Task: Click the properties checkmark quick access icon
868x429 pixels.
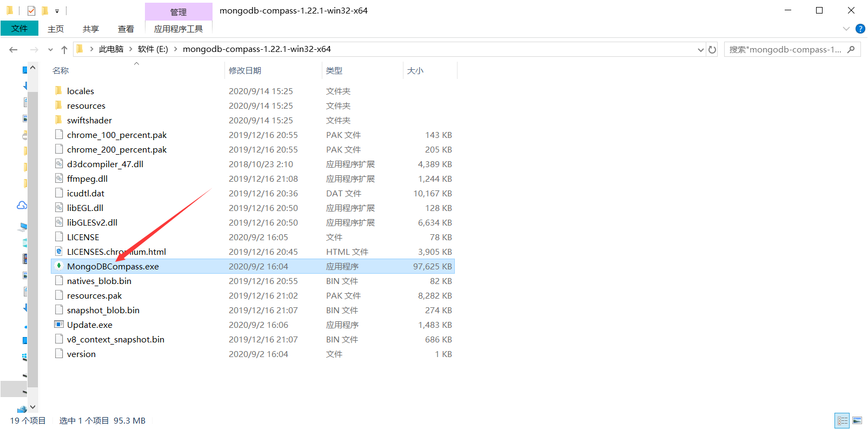Action: 31,10
